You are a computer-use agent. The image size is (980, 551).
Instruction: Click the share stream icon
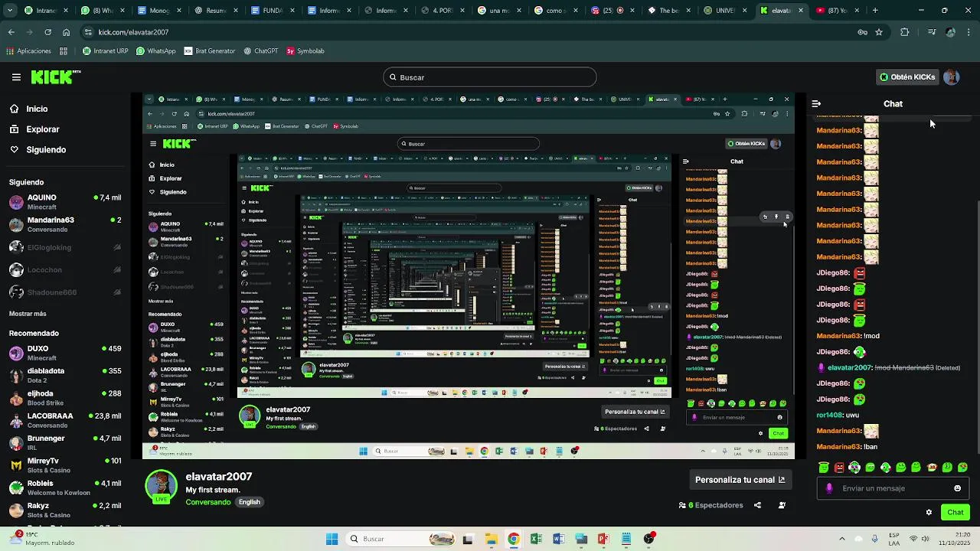(x=757, y=505)
